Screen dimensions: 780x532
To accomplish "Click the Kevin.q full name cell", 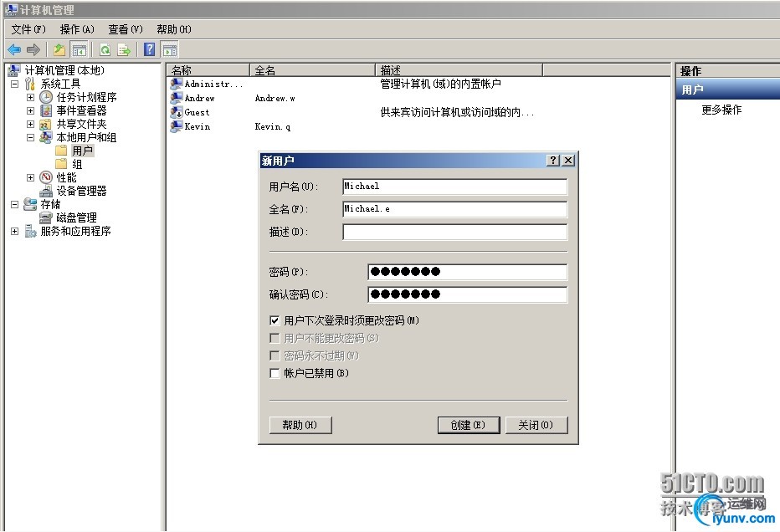I will pos(273,127).
